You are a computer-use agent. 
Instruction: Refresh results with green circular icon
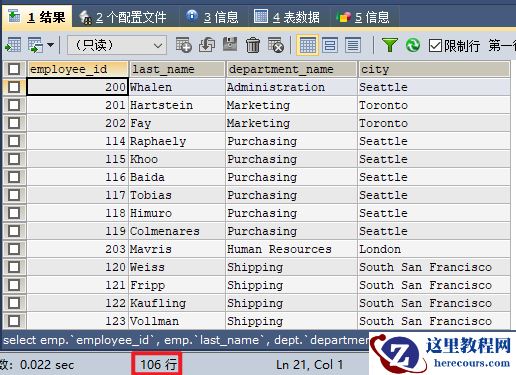click(413, 45)
